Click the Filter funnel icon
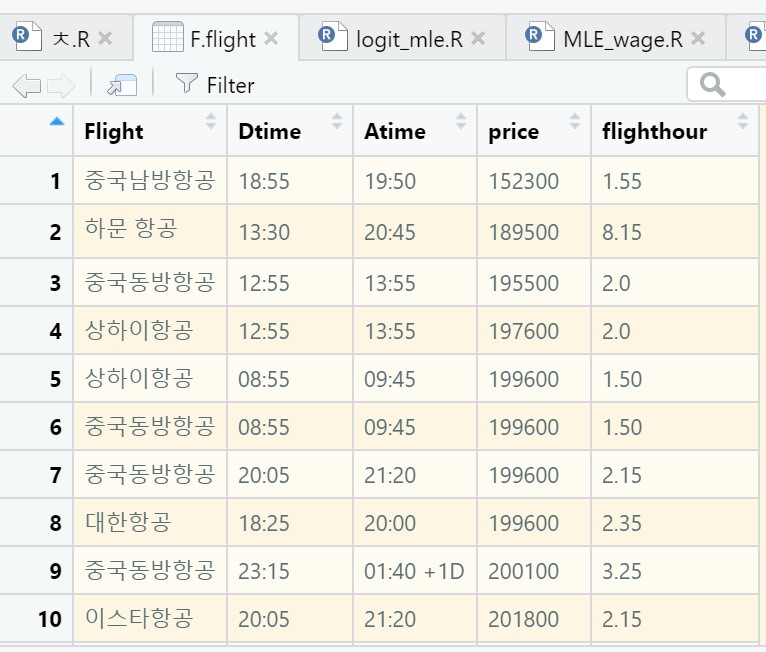 186,83
